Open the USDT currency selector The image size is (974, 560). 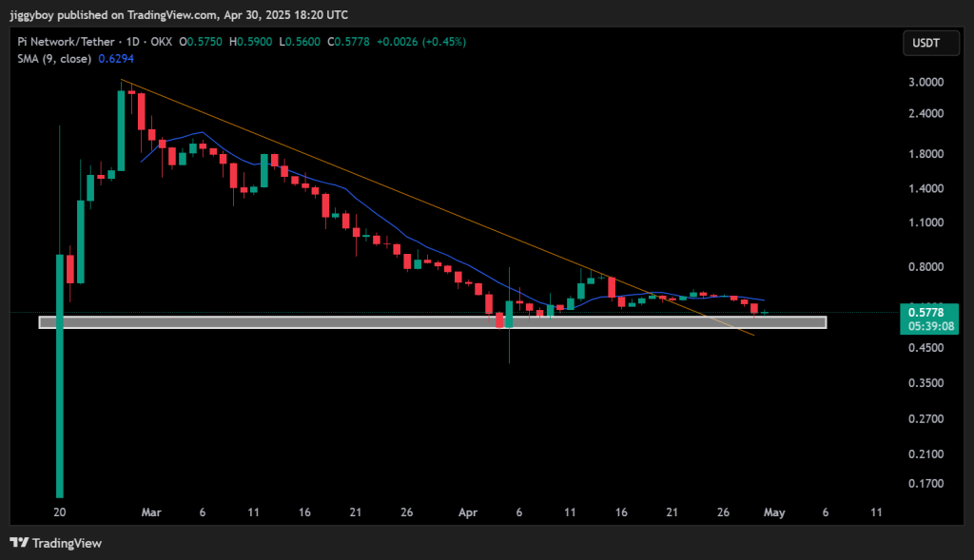coord(930,43)
